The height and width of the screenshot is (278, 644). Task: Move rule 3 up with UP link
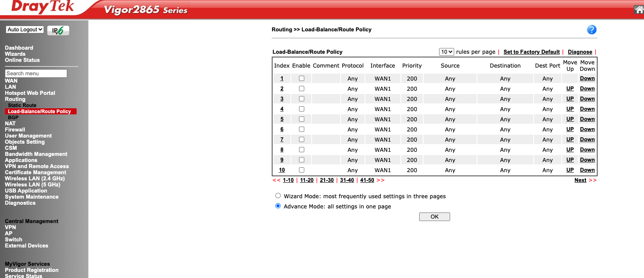click(x=570, y=99)
